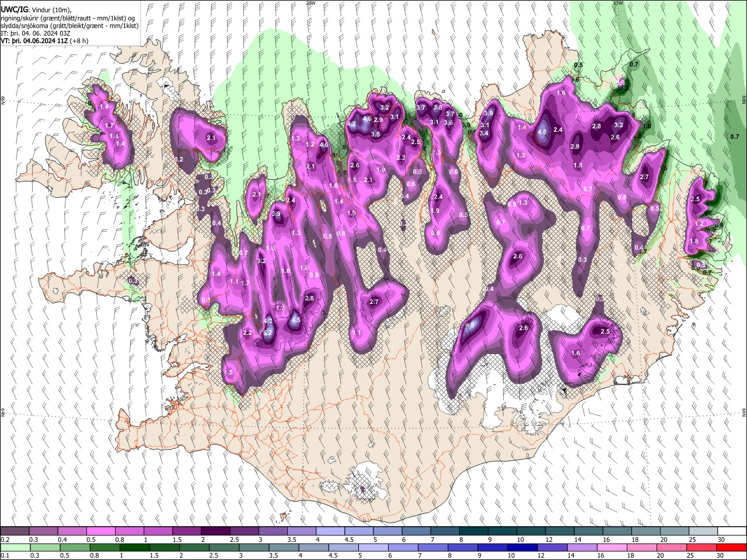Click the 2.2 snowfall value on the map
The height and width of the screenshot is (560, 747).
[x=247, y=332]
